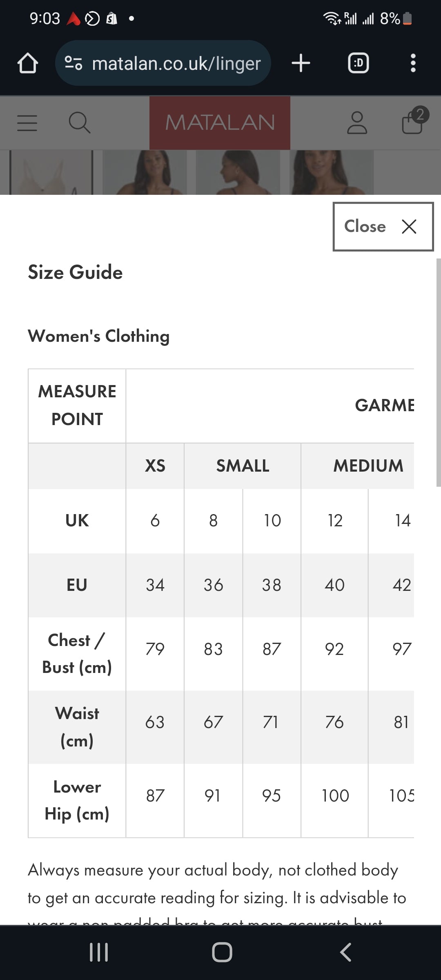The width and height of the screenshot is (441, 980).
Task: Select the fourth model photo thumbnail
Action: [332, 172]
